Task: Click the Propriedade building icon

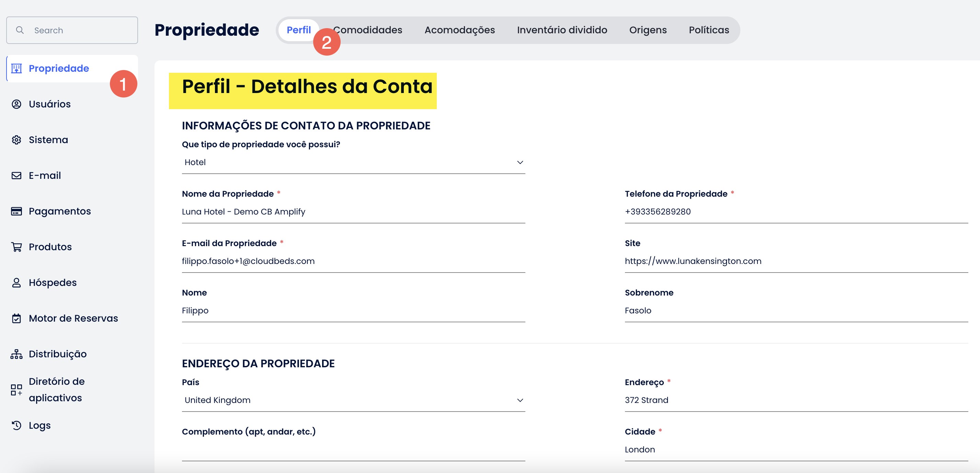Action: pos(16,68)
